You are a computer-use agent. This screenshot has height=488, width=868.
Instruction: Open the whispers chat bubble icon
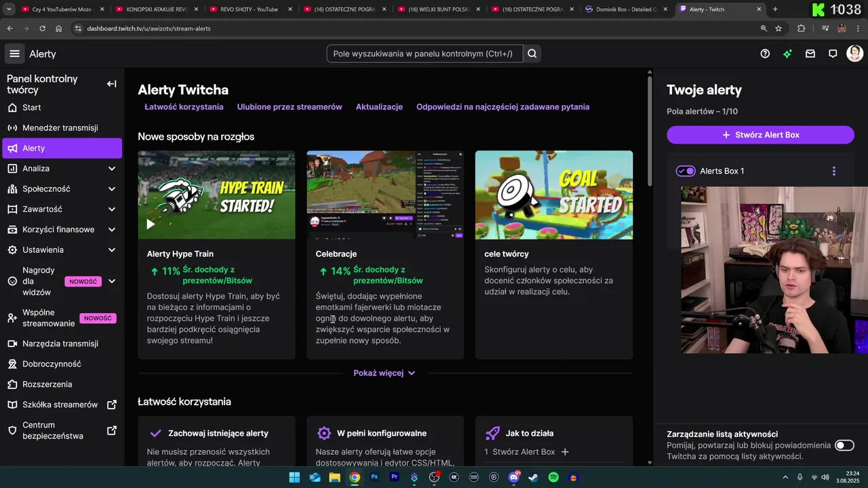coord(833,54)
